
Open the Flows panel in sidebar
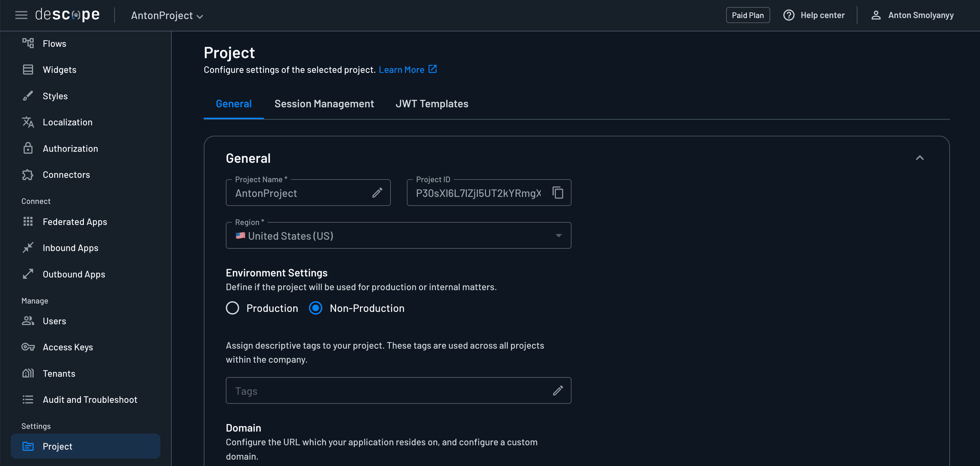tap(28, 43)
